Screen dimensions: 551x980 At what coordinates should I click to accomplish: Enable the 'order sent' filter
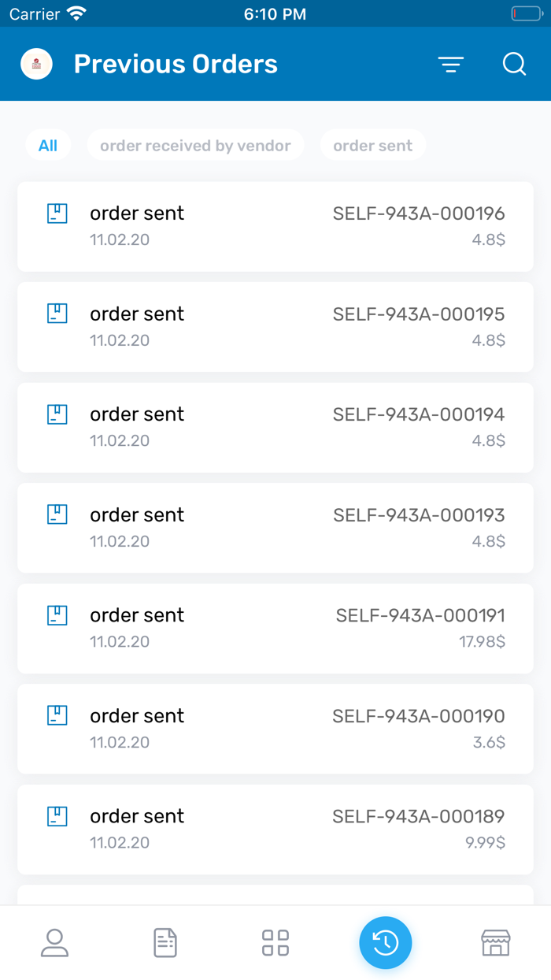(x=372, y=145)
